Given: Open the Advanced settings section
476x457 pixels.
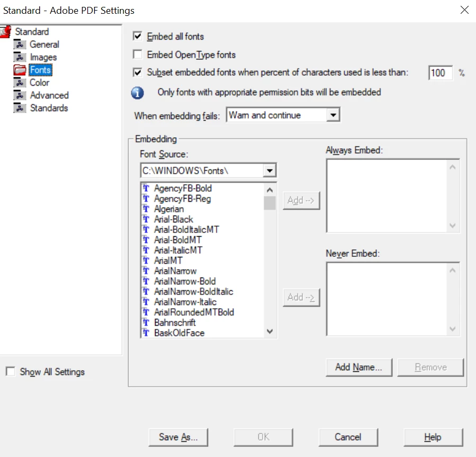Looking at the screenshot, I should coord(49,95).
